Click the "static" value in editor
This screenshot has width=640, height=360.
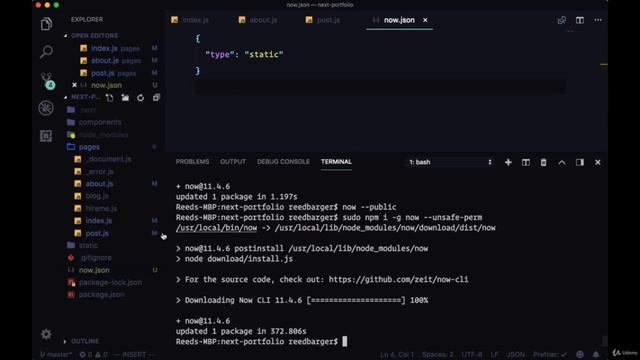264,54
